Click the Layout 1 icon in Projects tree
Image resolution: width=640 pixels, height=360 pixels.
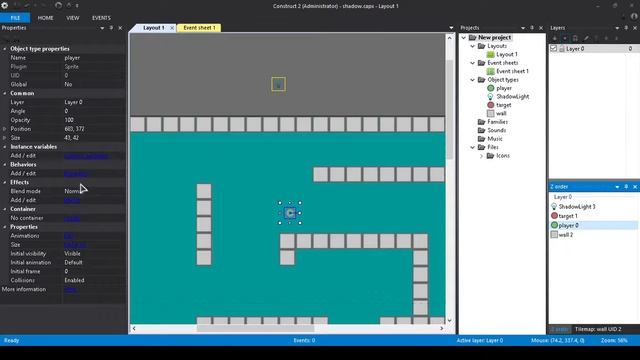pyautogui.click(x=491, y=54)
